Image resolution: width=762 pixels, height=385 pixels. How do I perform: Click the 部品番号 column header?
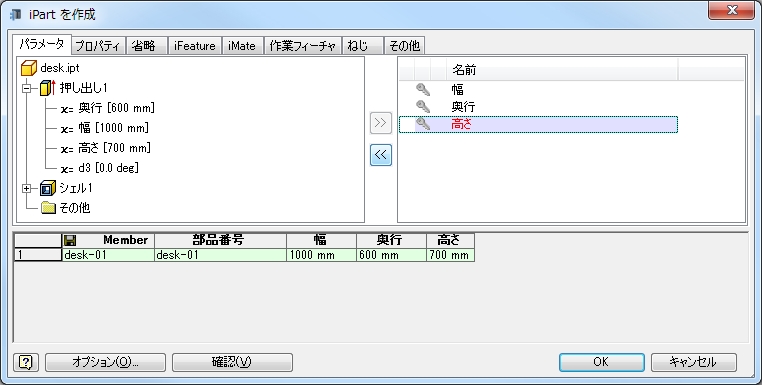click(x=221, y=240)
